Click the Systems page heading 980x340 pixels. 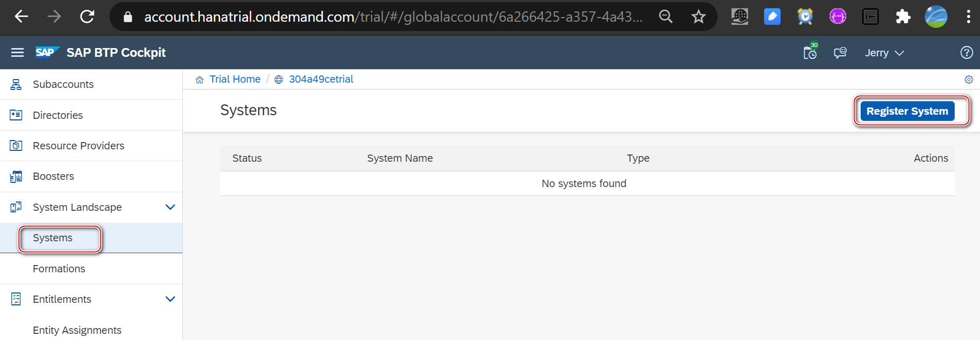pos(248,110)
